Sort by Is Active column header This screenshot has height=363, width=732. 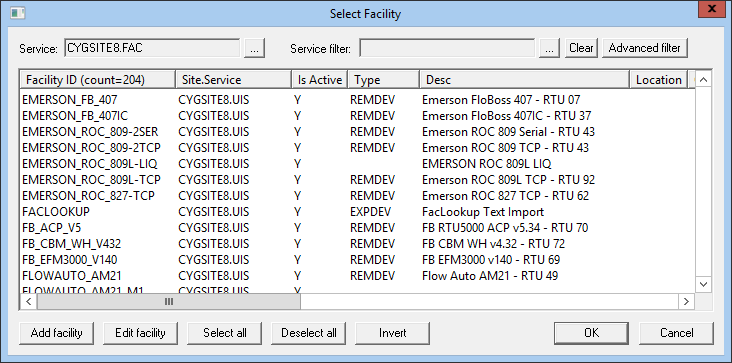tap(320, 80)
